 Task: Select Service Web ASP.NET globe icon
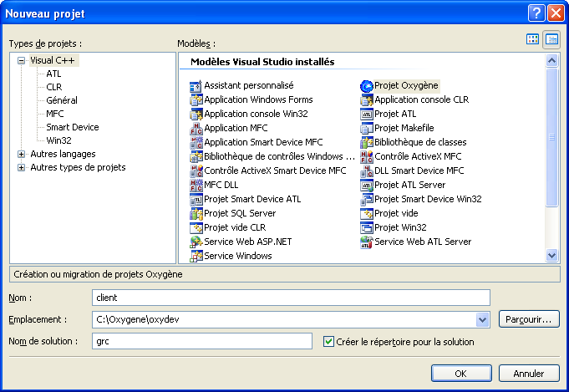pyautogui.click(x=196, y=242)
